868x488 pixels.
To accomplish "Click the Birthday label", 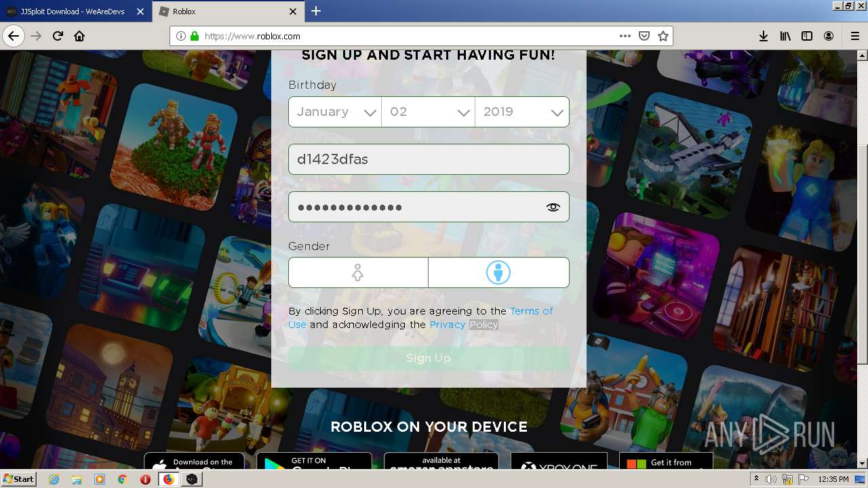I will [x=313, y=85].
